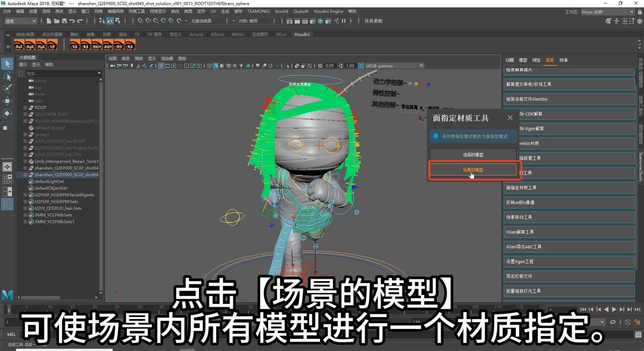Activate the Paint selection tool
This screenshot has width=644, height=351.
point(7,89)
